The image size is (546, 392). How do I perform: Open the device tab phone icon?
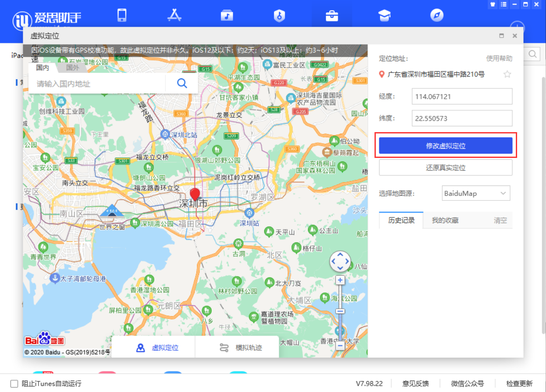pyautogui.click(x=122, y=16)
